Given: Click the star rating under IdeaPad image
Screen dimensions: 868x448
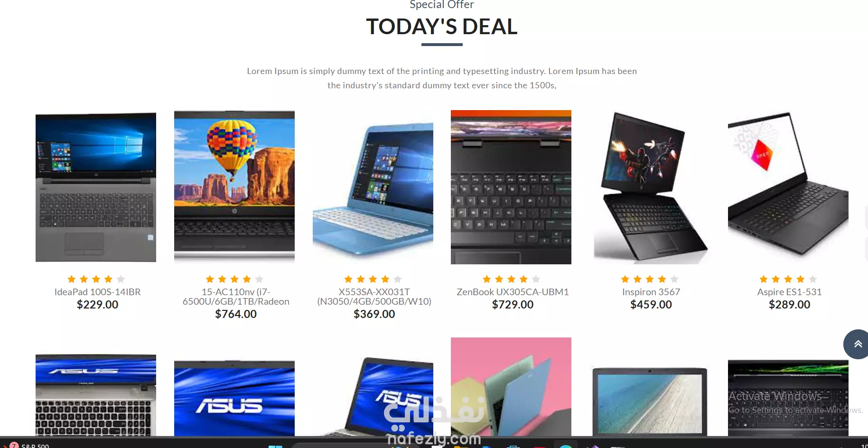Looking at the screenshot, I should tap(96, 279).
